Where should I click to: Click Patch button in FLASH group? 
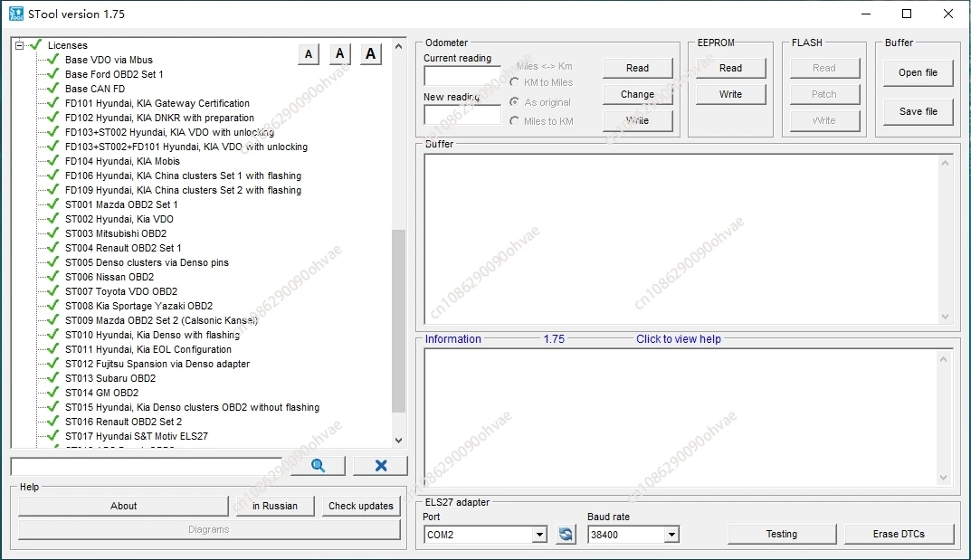pos(824,94)
